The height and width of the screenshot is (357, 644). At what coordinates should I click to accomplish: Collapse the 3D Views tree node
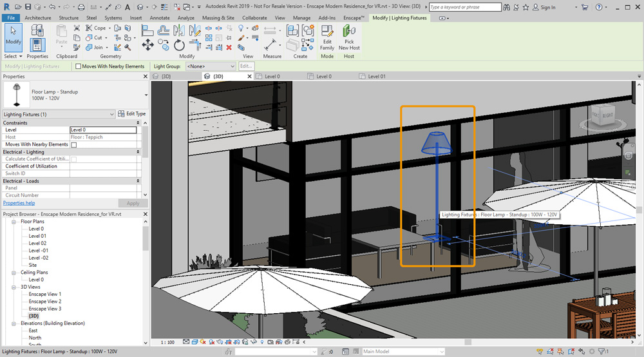point(14,287)
